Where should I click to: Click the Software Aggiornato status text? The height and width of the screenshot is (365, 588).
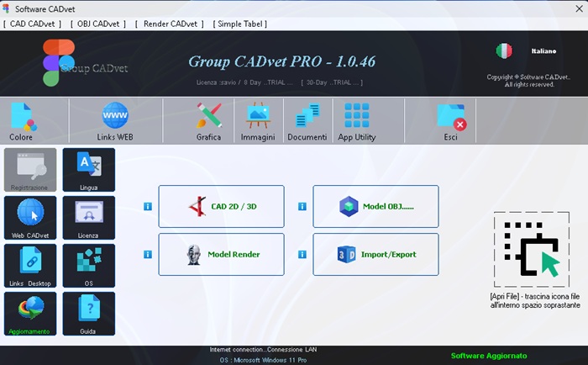click(489, 356)
